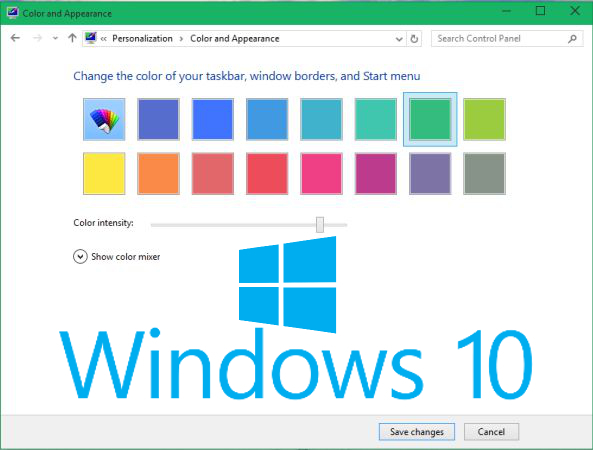Screen dimensions: 593x450
Task: Go up one folder level
Action: 72,38
